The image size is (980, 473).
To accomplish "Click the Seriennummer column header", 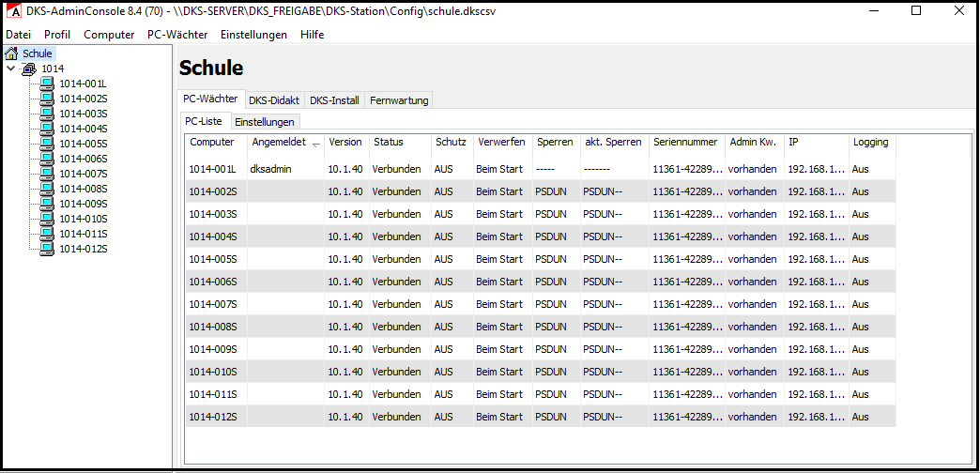I will click(x=685, y=143).
